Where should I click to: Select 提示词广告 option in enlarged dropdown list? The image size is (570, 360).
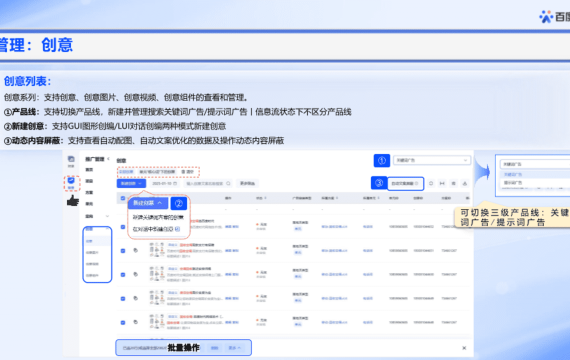tap(535, 183)
